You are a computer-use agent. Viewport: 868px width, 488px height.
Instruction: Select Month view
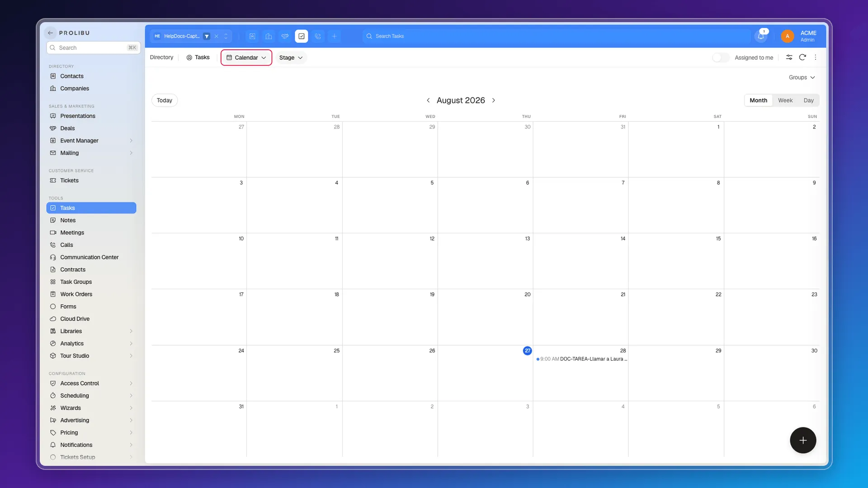758,100
